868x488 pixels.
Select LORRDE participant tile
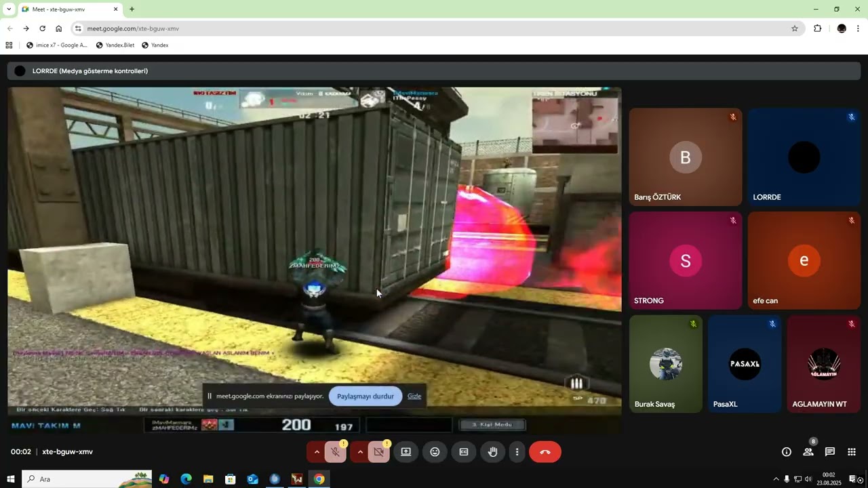804,157
